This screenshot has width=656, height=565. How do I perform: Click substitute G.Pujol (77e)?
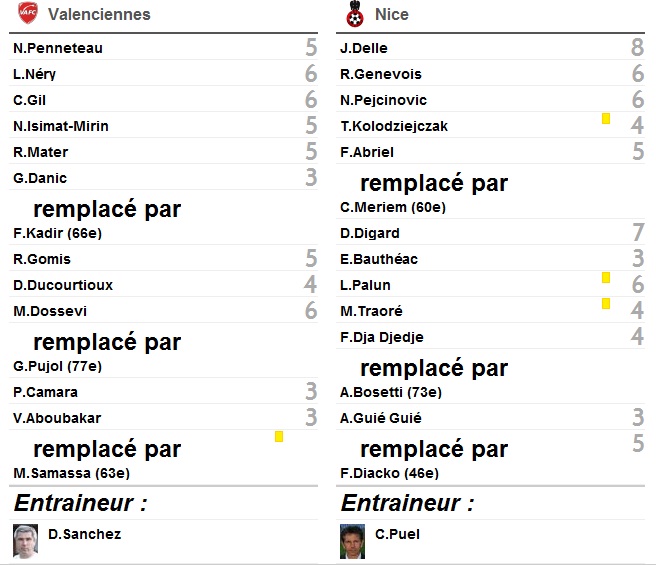(57, 366)
